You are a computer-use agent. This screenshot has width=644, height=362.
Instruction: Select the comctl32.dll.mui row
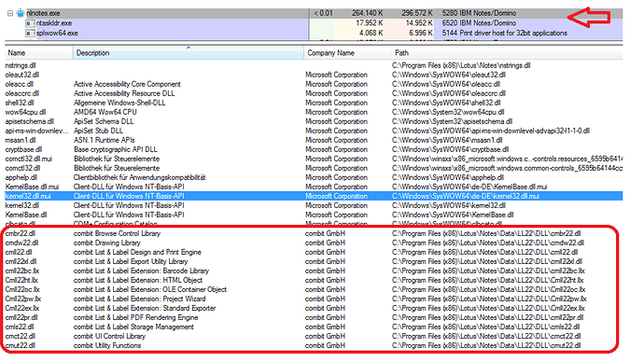tap(314, 159)
